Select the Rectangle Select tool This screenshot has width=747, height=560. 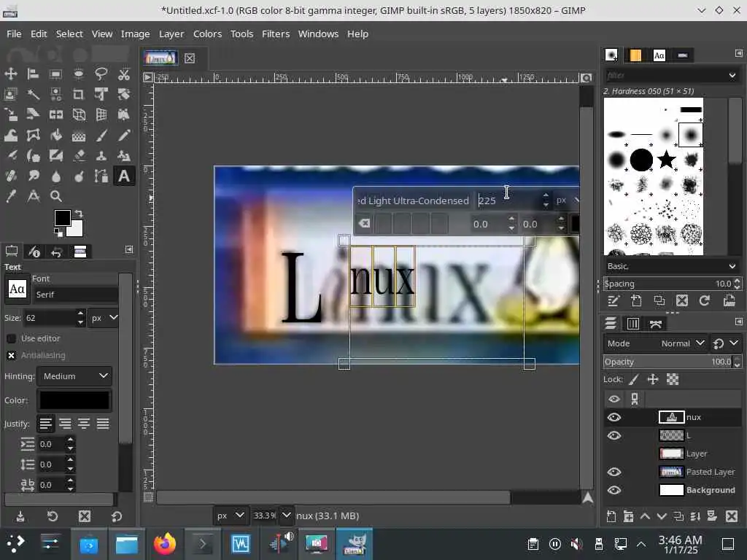(x=55, y=74)
